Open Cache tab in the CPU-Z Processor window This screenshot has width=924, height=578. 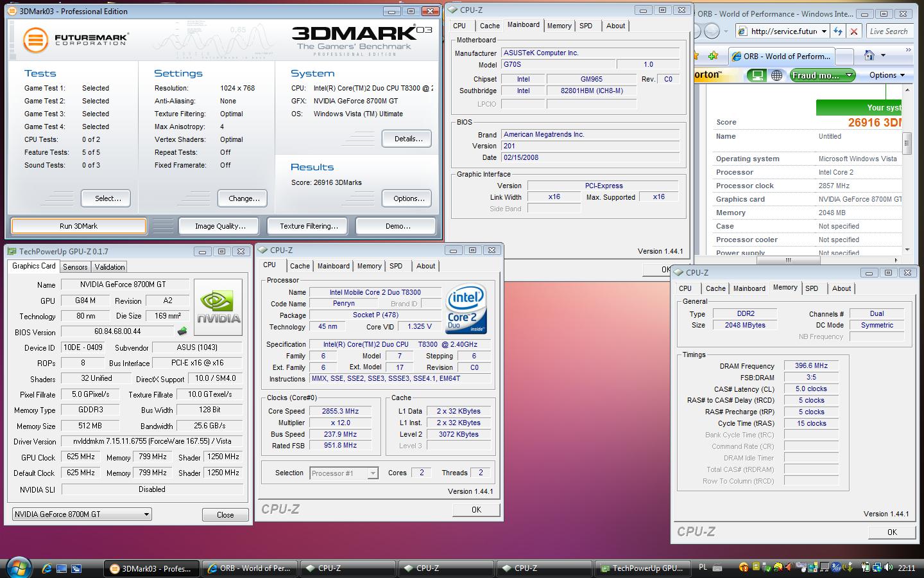[x=300, y=266]
